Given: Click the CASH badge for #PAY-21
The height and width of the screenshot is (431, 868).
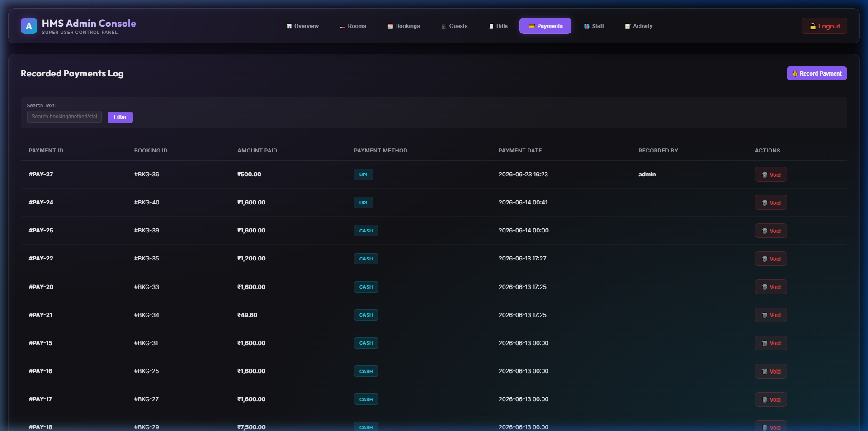Looking at the screenshot, I should (x=366, y=315).
